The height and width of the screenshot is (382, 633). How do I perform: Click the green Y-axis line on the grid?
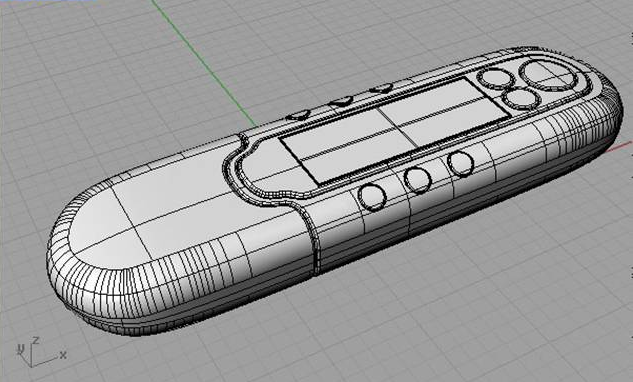tap(203, 63)
